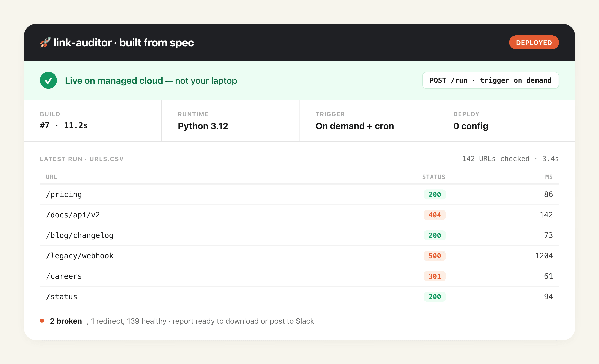Click the orange broken-links status dot
Screen dimensions: 599x364
pos(42,321)
